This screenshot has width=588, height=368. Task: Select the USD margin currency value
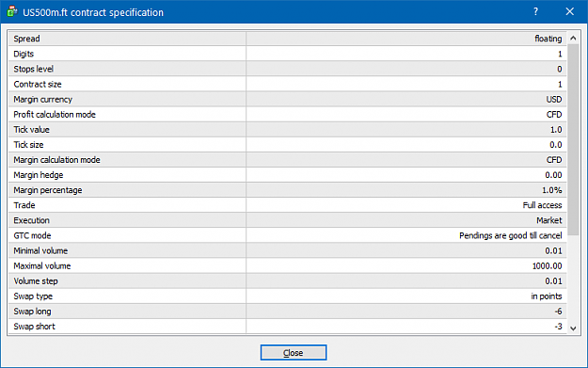coord(554,100)
